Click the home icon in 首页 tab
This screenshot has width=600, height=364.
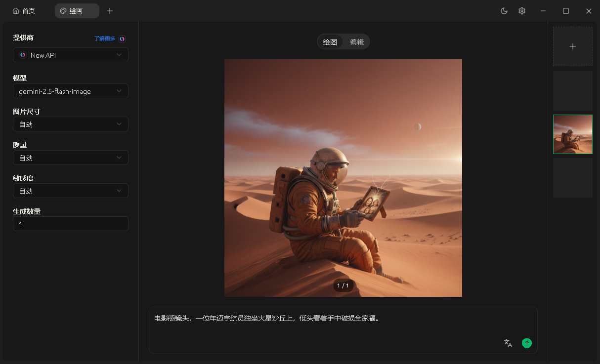(x=16, y=11)
